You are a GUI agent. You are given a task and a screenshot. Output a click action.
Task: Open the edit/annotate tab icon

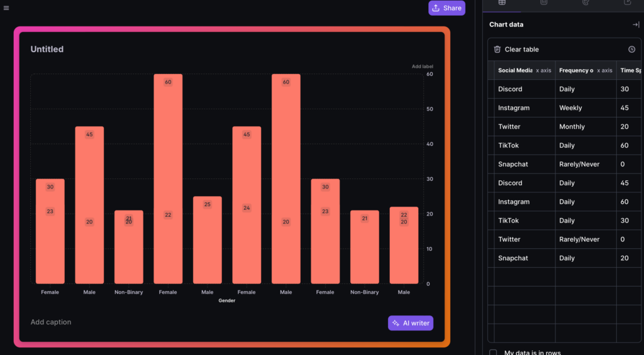coord(627,3)
